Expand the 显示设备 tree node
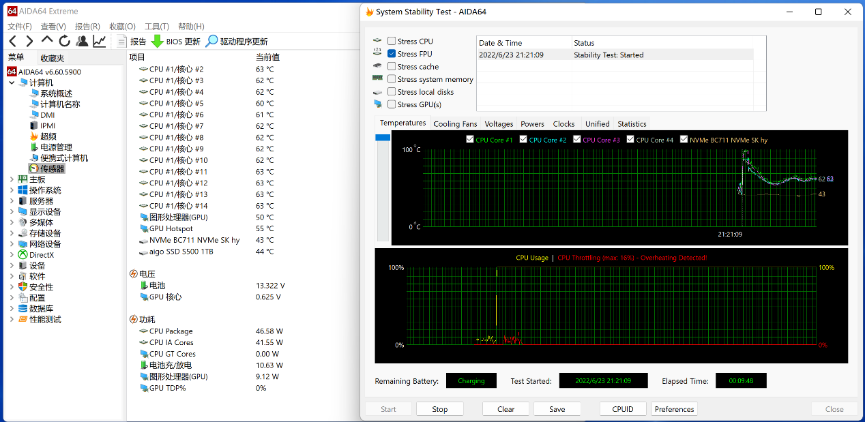The image size is (865, 422). pyautogui.click(x=12, y=212)
